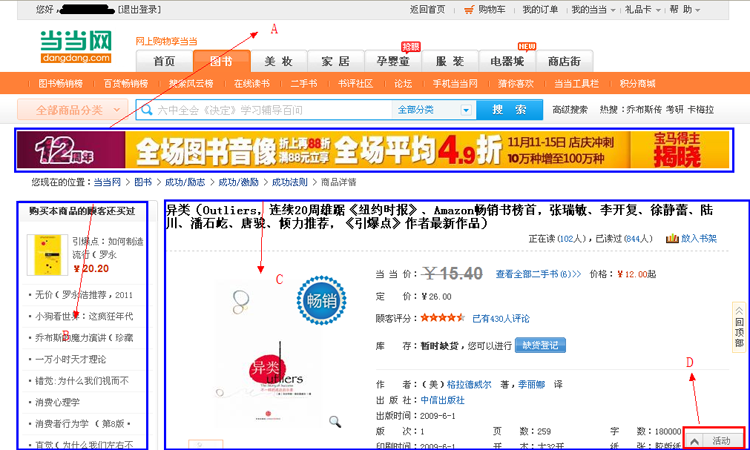Click publisher link 中信出版社
Screen dimensions: 750x450
(442, 400)
